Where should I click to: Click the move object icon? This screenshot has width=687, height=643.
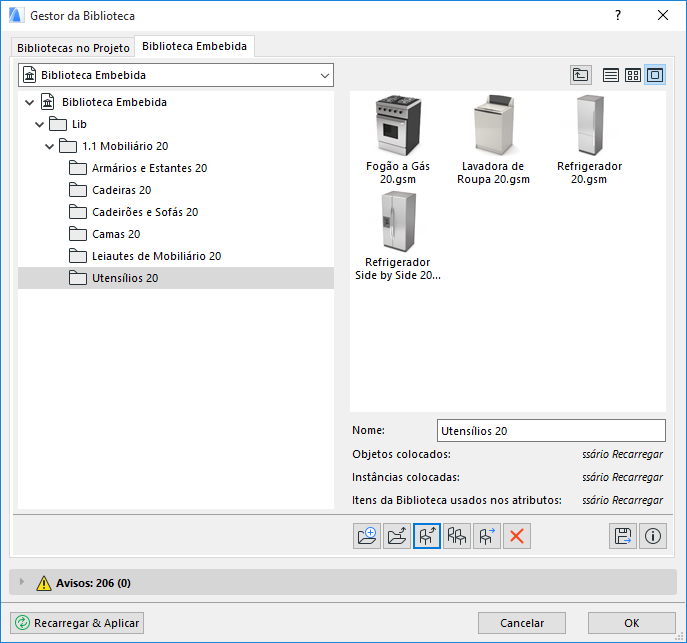pyautogui.click(x=487, y=536)
